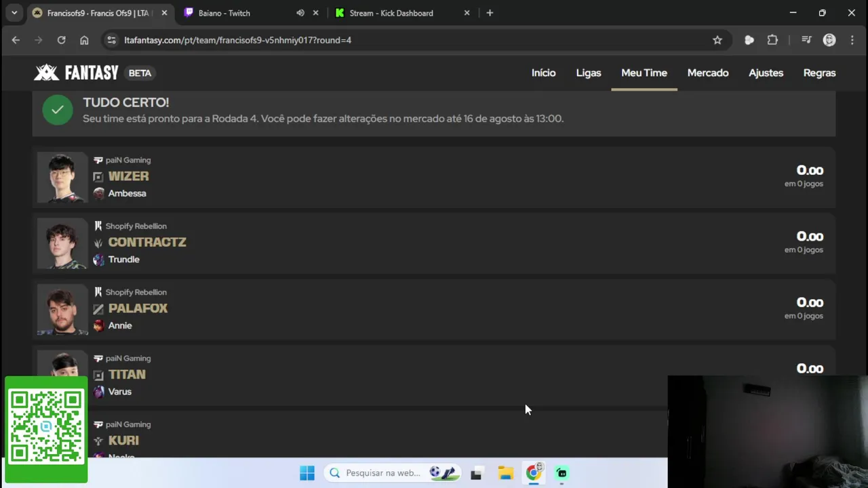Image resolution: width=868 pixels, height=488 pixels.
Task: Close the Baiano - Twitch tab
Action: click(315, 13)
